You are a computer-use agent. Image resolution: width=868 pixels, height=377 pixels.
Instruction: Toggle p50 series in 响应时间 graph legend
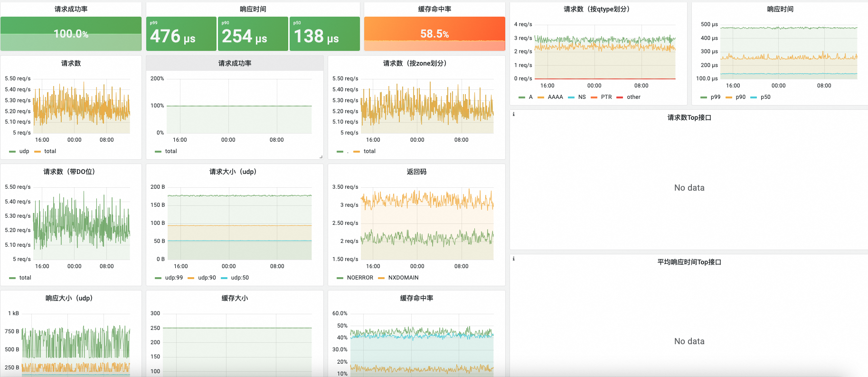click(x=765, y=97)
